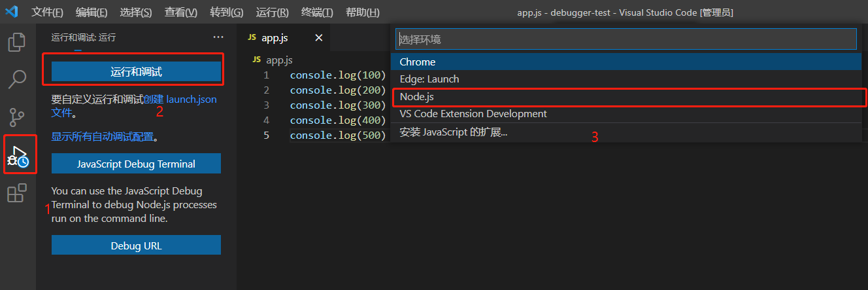Open the 文件(F) menu
The image size is (868, 290).
click(48, 12)
